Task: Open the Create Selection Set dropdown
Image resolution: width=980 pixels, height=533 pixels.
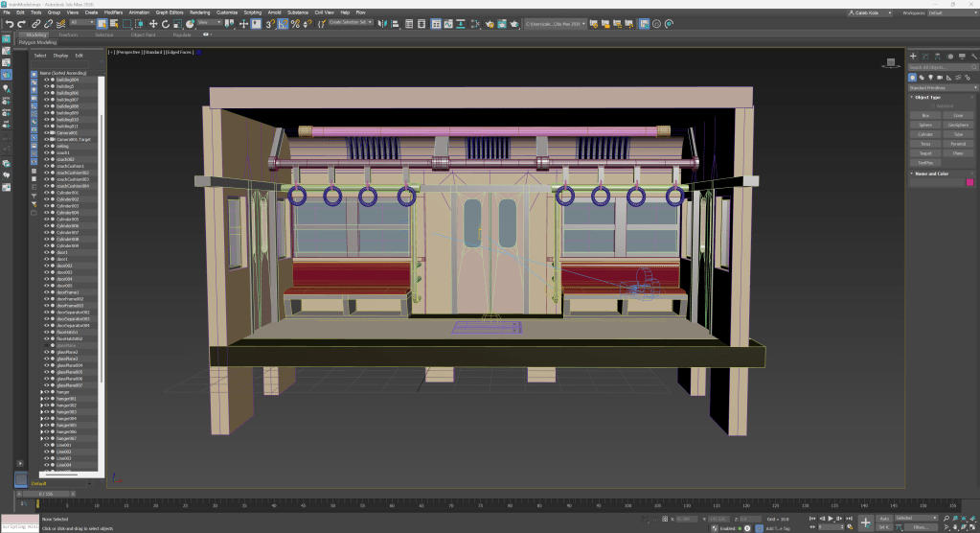Action: (x=351, y=22)
